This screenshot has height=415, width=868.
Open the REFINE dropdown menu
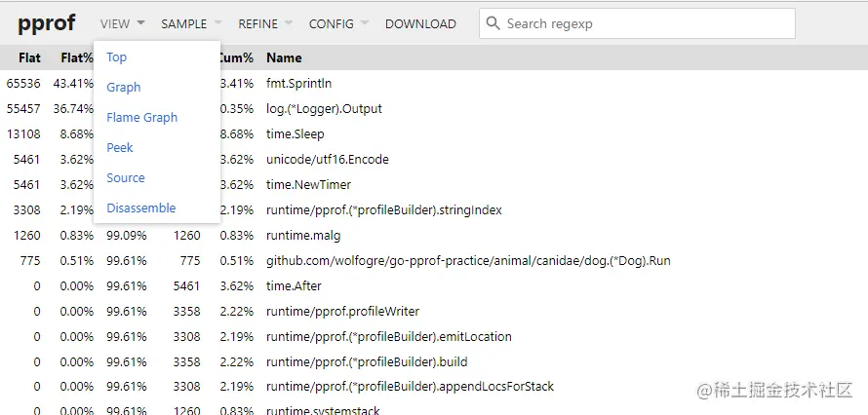coord(265,23)
